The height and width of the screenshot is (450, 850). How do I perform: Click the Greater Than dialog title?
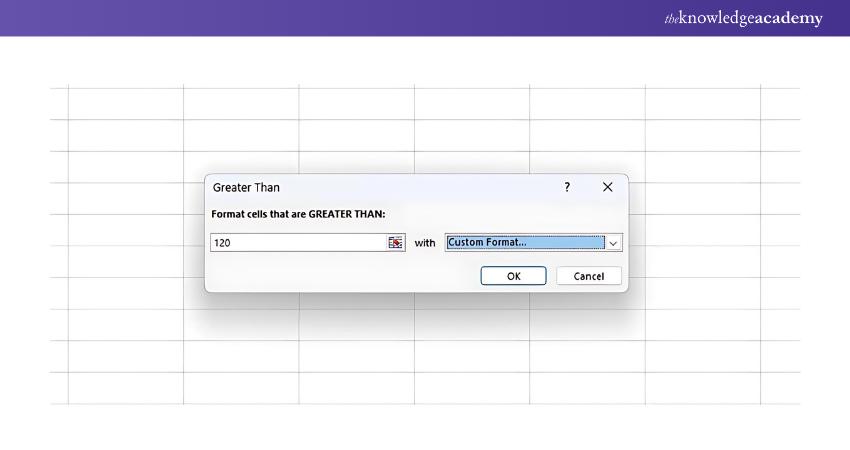[x=247, y=187]
